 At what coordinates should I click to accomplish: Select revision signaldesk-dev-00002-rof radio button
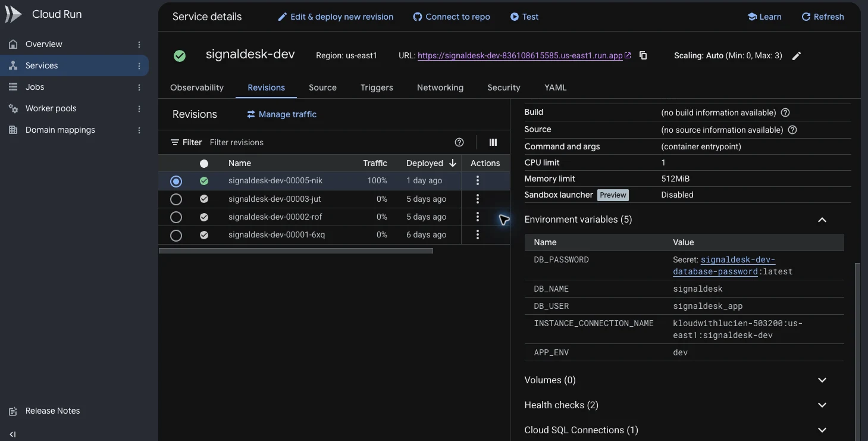tap(176, 217)
